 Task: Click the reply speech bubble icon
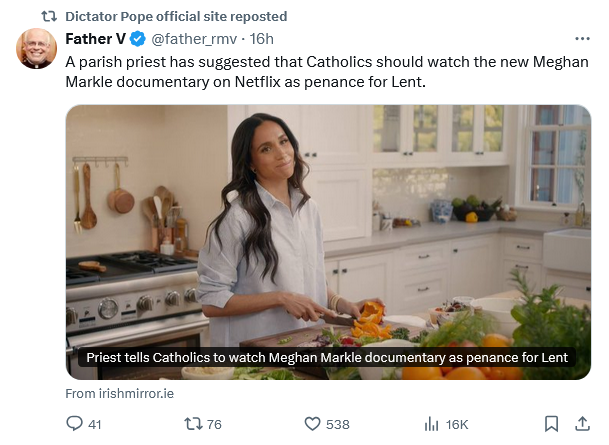pyautogui.click(x=75, y=424)
